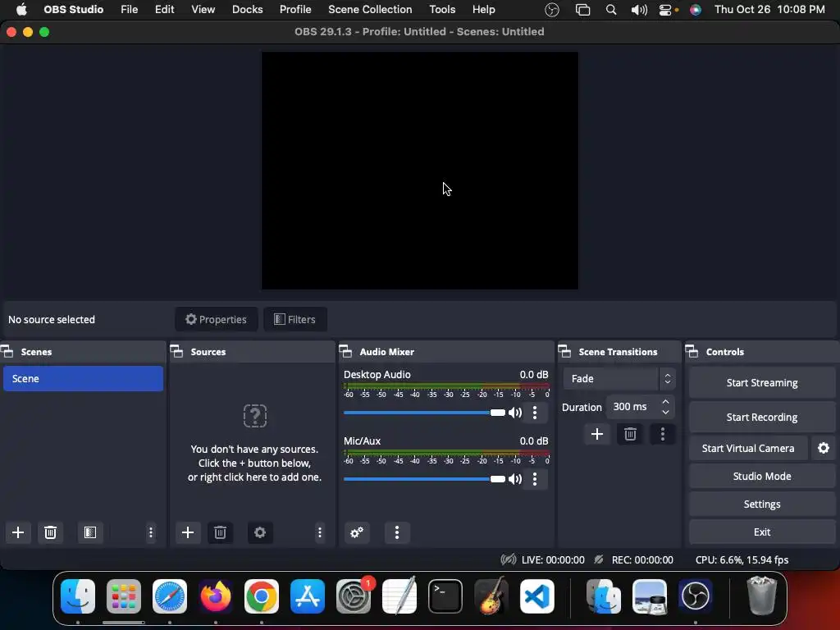Remove selected scene with trash icon
Viewport: 840px width, 630px height.
[x=50, y=532]
